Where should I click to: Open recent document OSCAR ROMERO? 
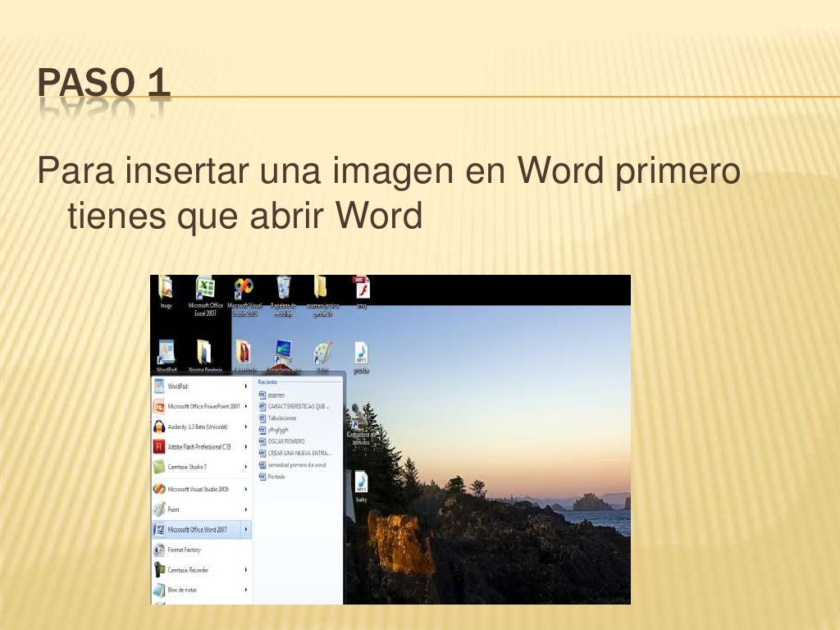pyautogui.click(x=282, y=442)
